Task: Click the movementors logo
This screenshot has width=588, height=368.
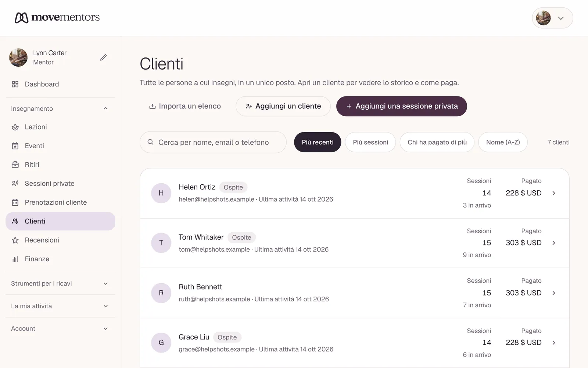Action: 57,17
